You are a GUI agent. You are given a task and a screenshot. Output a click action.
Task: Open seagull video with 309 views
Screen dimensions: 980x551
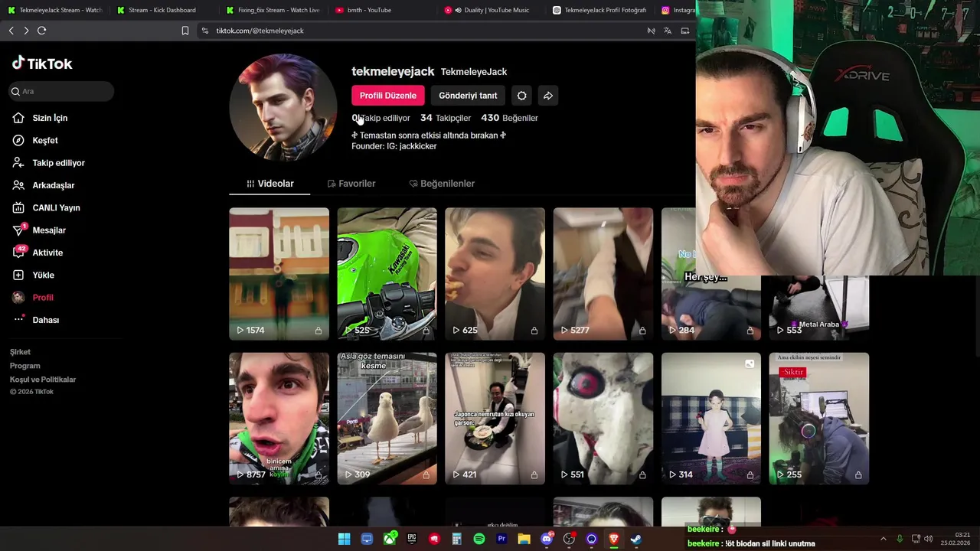pyautogui.click(x=387, y=419)
